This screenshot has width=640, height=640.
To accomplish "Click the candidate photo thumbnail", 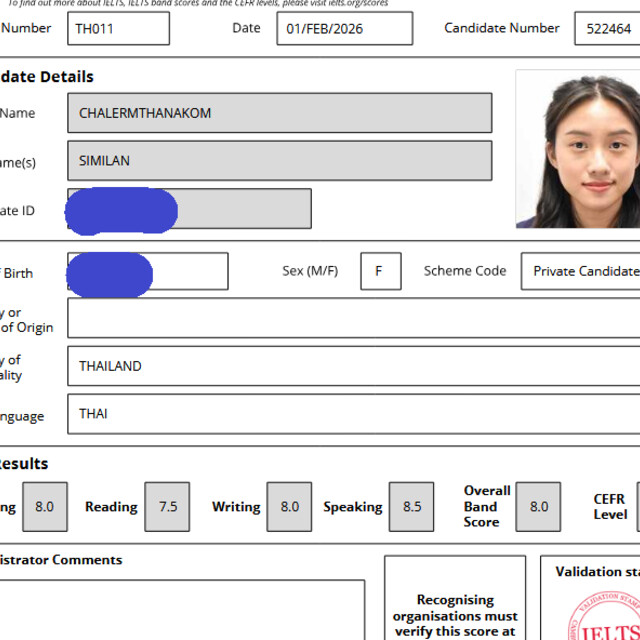I will (x=578, y=149).
